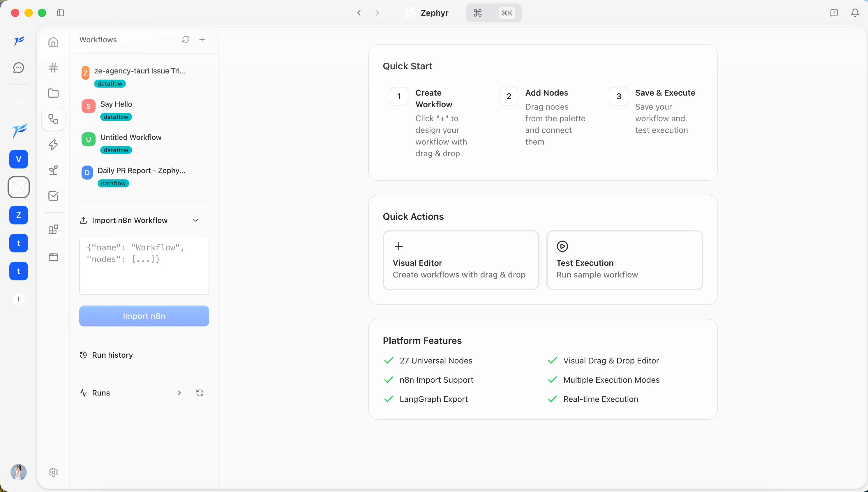Click the n8n JSON text area
Image resolution: width=868 pixels, height=492 pixels.
(x=144, y=266)
